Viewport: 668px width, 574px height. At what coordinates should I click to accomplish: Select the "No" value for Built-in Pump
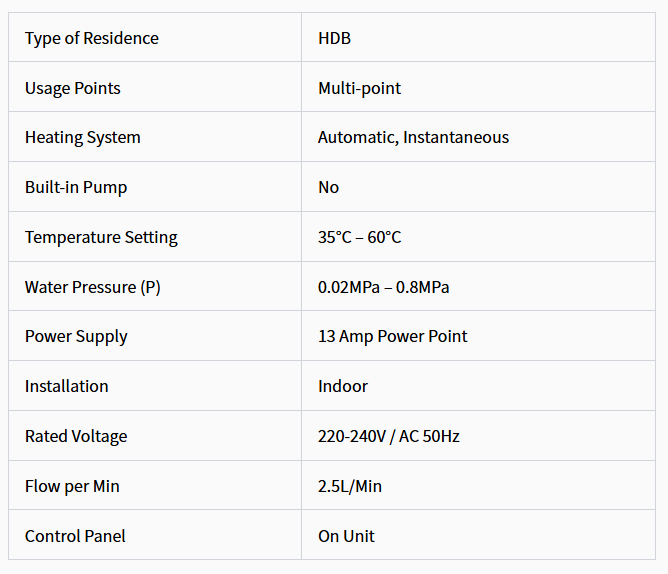click(x=328, y=187)
